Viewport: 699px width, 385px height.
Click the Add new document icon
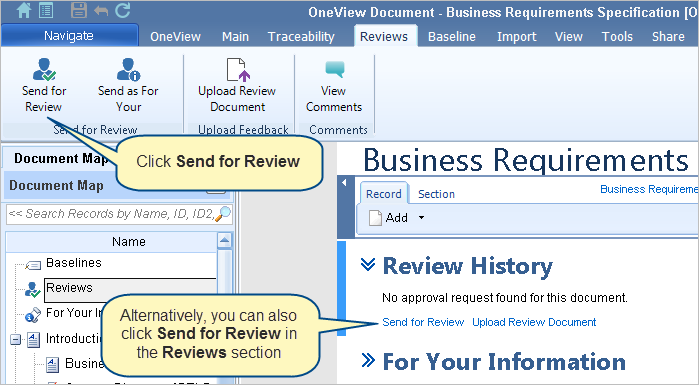375,218
